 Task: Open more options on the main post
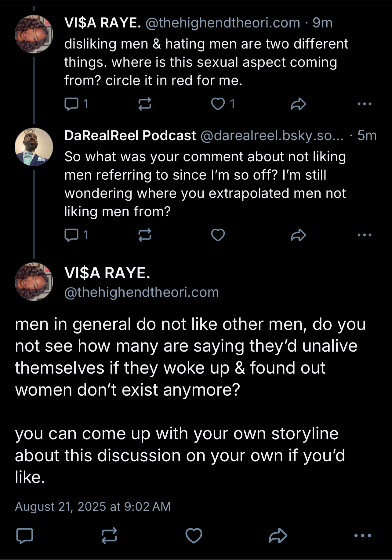(x=362, y=536)
